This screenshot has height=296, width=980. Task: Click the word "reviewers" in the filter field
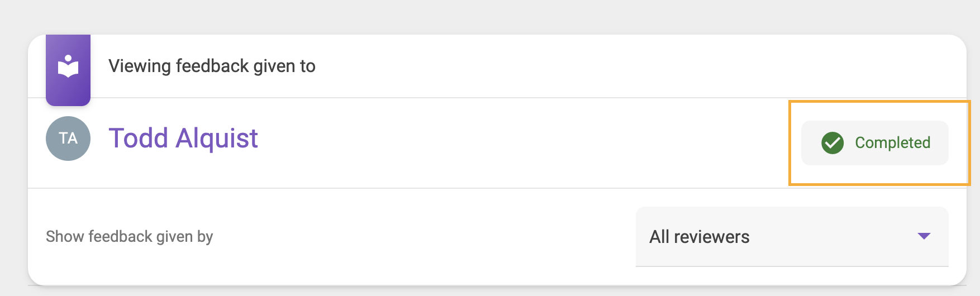point(712,237)
